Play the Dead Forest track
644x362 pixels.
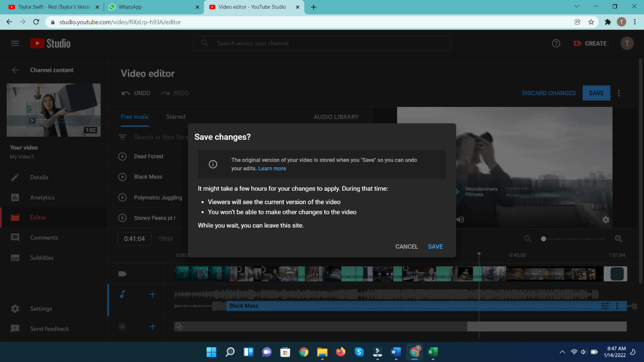(x=122, y=156)
